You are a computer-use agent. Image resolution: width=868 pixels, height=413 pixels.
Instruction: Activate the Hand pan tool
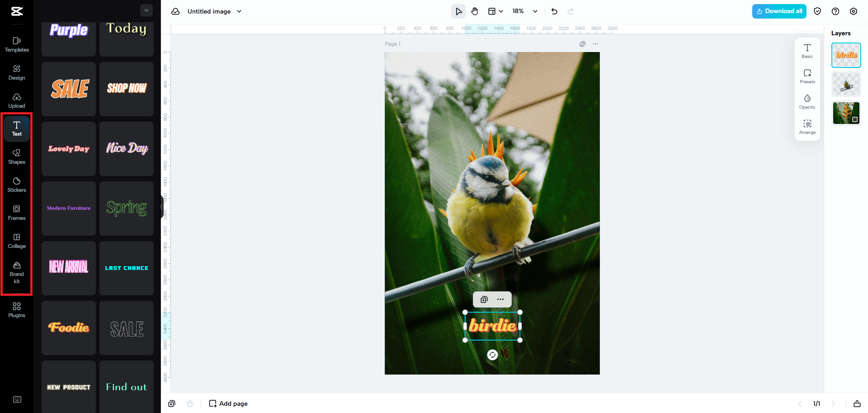(475, 11)
